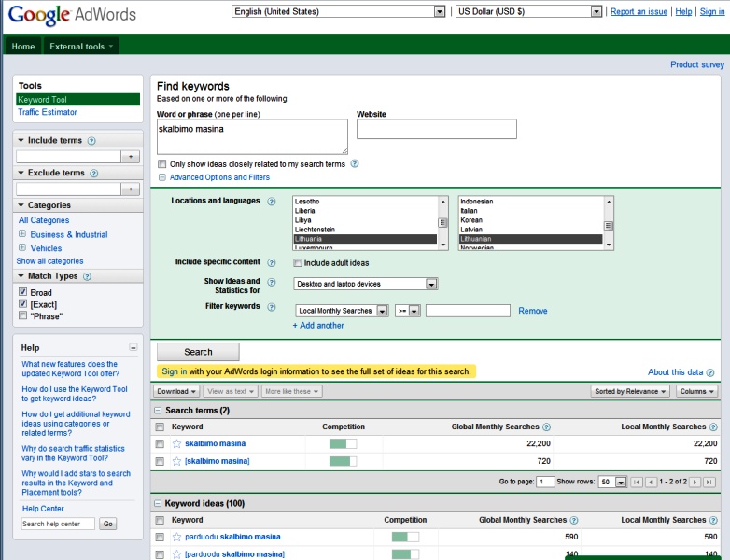Star the skalbimo masina broad keyword
Image resolution: width=730 pixels, height=560 pixels.
pyautogui.click(x=176, y=443)
